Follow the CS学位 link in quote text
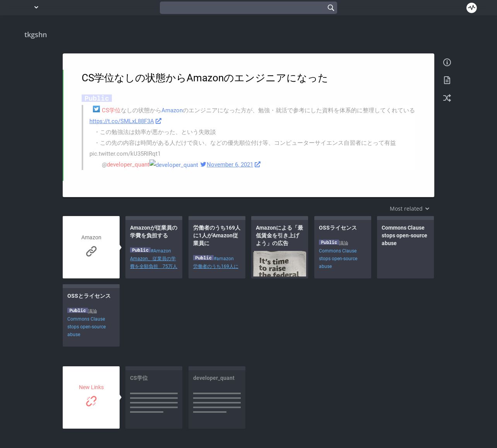Screen dimensions: 497x448 click(x=111, y=110)
